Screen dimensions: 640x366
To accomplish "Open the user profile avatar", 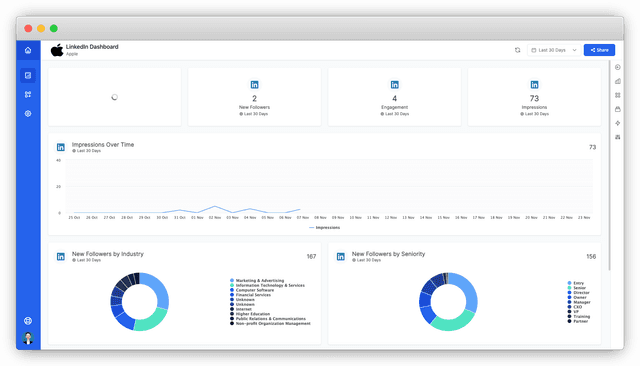I will coord(28,338).
